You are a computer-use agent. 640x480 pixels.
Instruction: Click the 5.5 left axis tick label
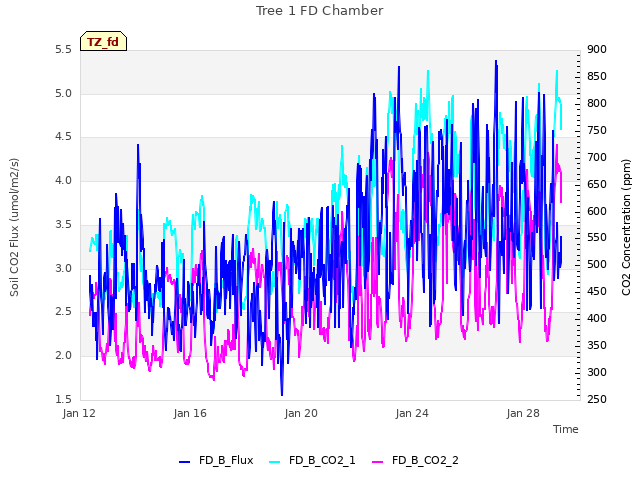point(63,49)
